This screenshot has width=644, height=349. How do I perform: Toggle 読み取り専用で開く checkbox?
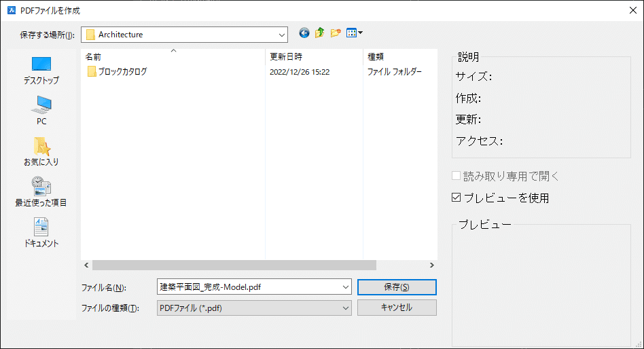[x=456, y=176]
